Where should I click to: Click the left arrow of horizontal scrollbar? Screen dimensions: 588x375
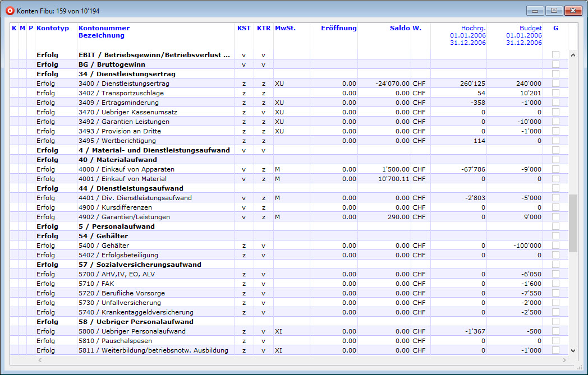click(x=39, y=359)
